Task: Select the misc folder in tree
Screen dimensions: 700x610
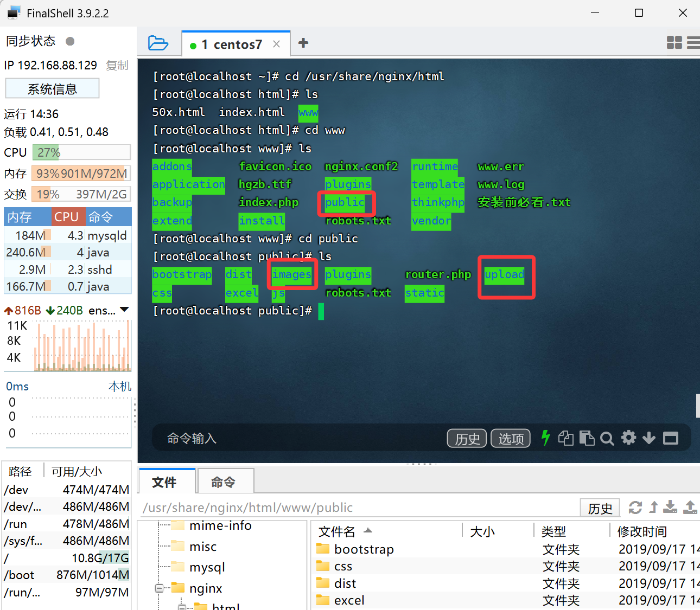Action: (x=194, y=547)
